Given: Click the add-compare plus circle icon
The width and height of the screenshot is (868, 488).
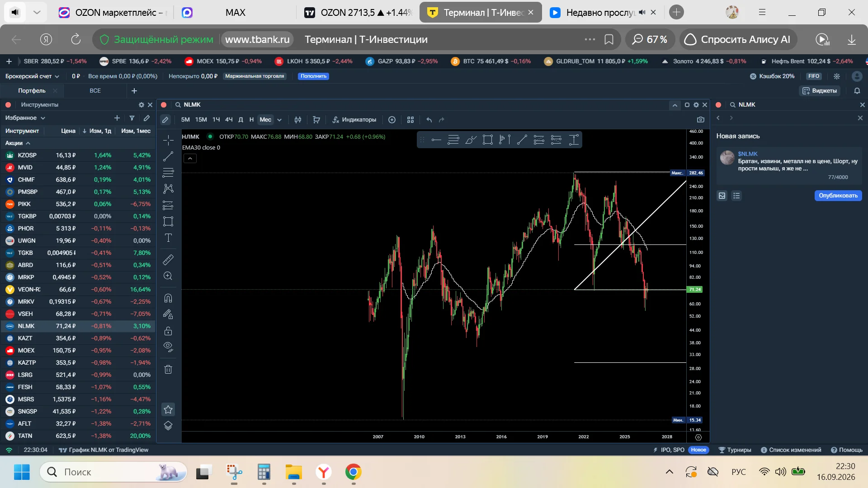Looking at the screenshot, I should click(x=392, y=120).
